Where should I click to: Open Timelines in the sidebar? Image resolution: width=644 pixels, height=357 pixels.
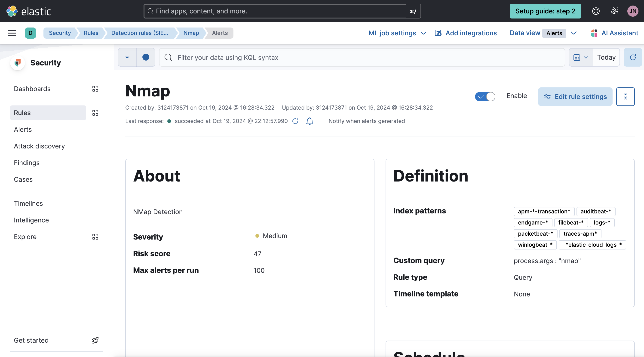tap(28, 203)
